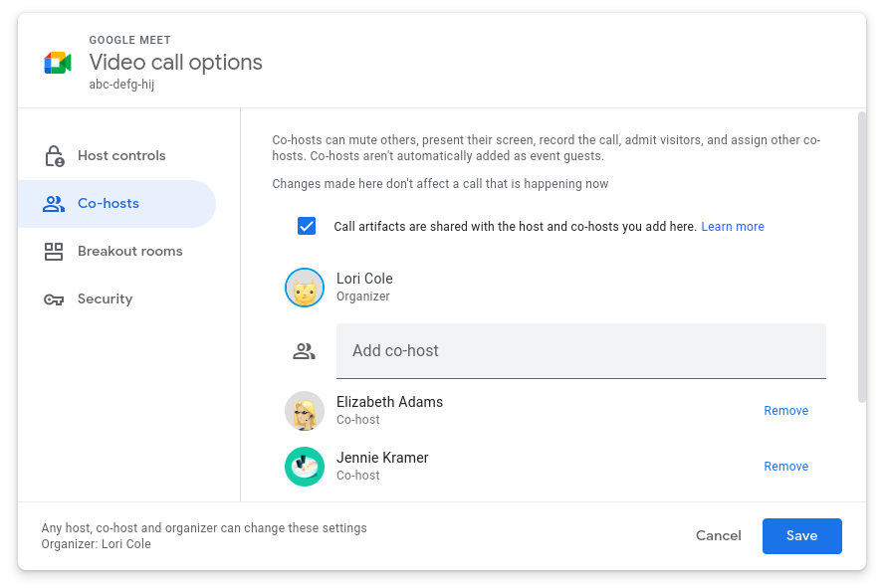This screenshot has height=588, width=884.
Task: Click the Google Meet camera logo
Action: pyautogui.click(x=58, y=63)
